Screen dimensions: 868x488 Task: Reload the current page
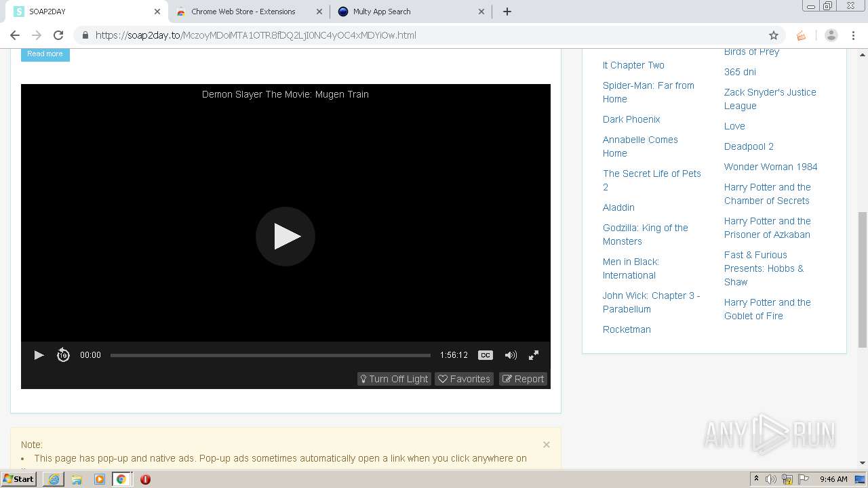coord(58,35)
